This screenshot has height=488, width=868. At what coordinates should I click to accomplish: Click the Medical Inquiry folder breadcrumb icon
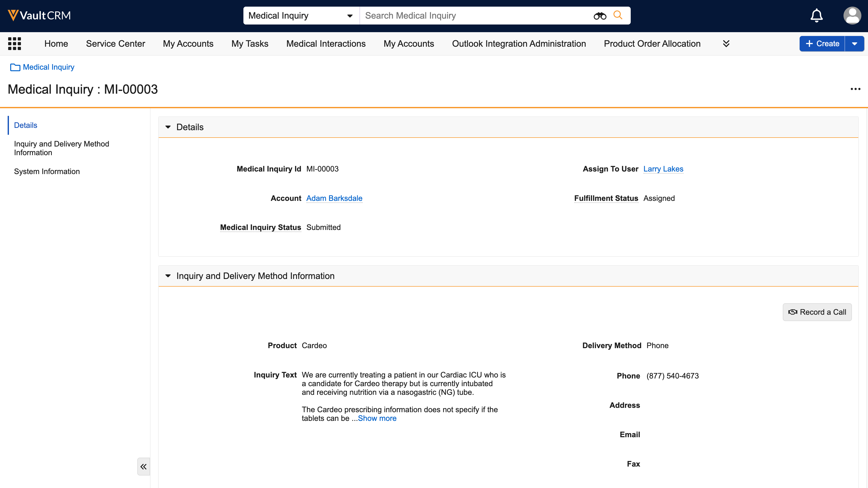click(x=15, y=67)
